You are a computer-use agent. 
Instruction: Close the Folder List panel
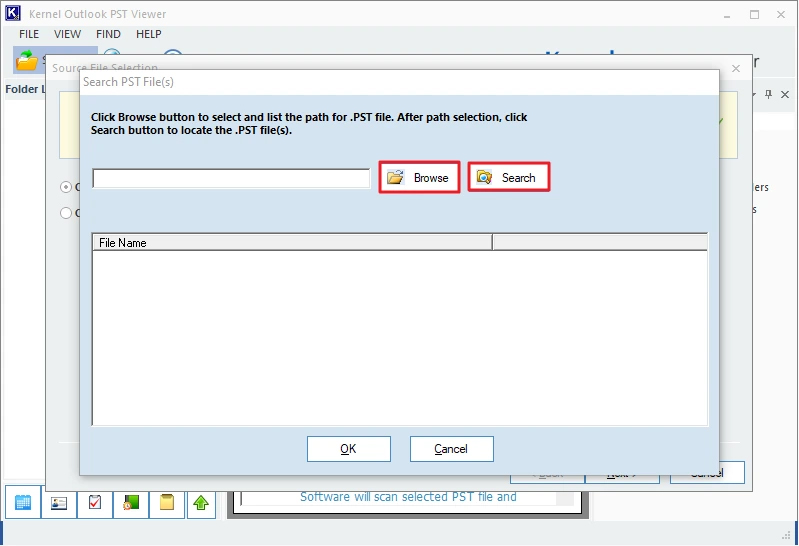(785, 94)
